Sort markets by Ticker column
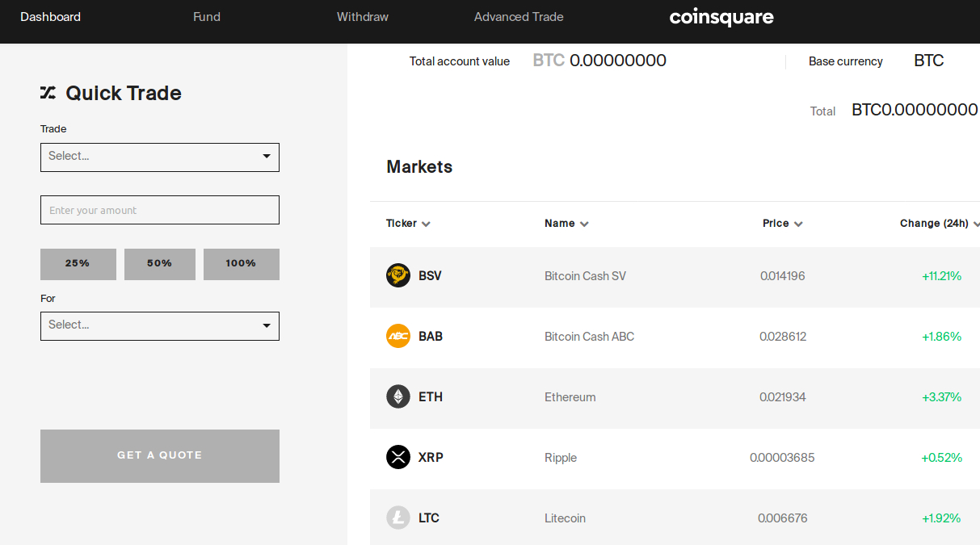 (408, 224)
